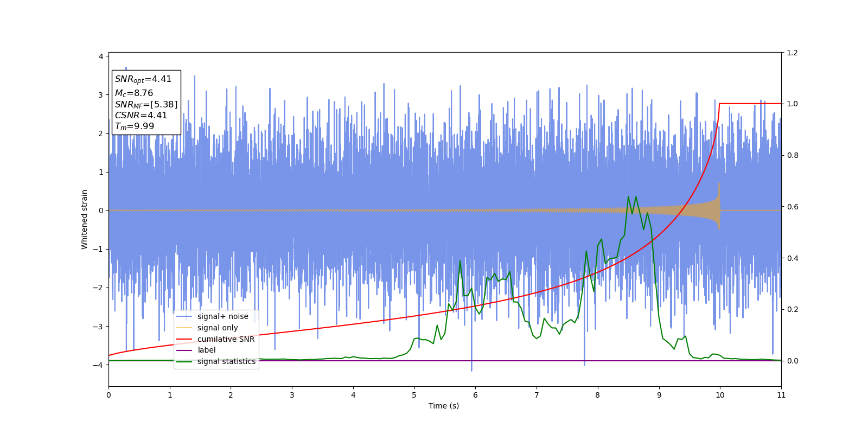The width and height of the screenshot is (868, 434).
Task: Click the right-axis tick label 0.2
Action: pyautogui.click(x=792, y=309)
